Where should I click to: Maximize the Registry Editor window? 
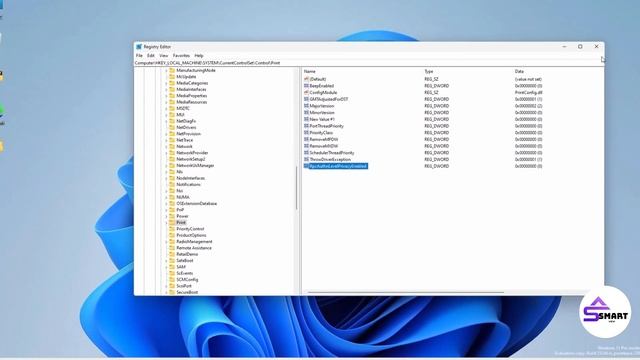tap(580, 47)
